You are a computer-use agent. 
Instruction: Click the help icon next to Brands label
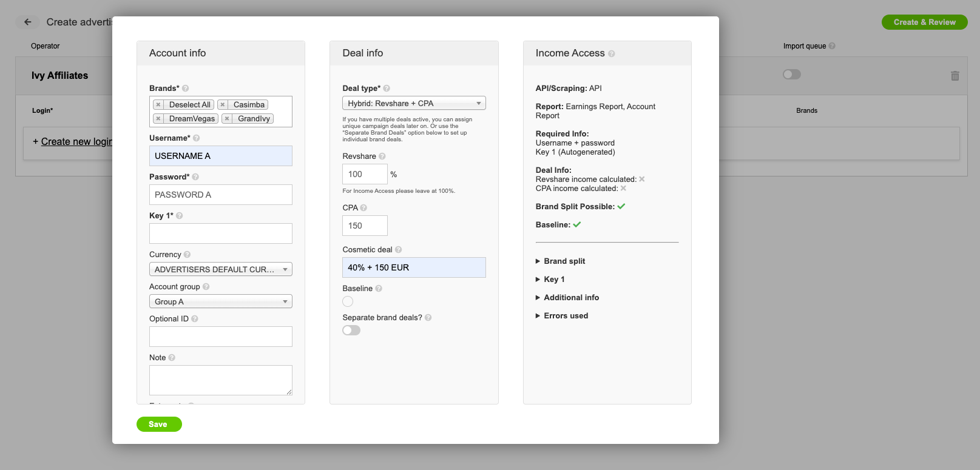186,89
